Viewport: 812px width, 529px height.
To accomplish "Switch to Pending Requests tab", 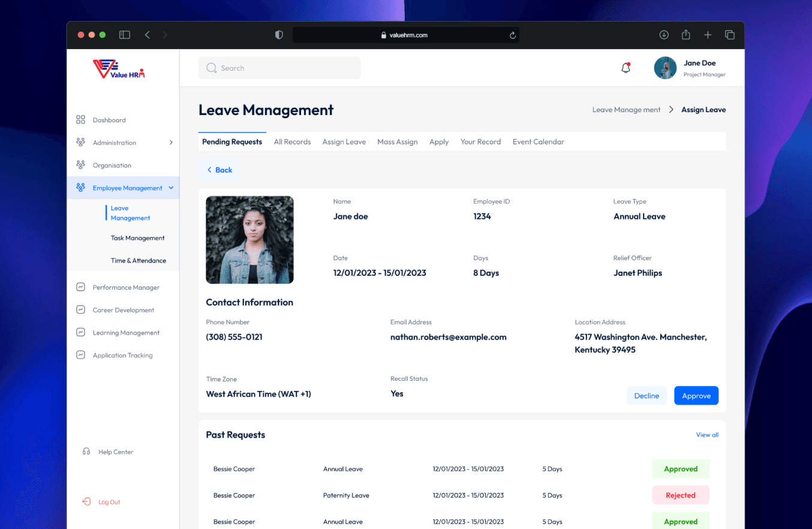I will pos(232,142).
